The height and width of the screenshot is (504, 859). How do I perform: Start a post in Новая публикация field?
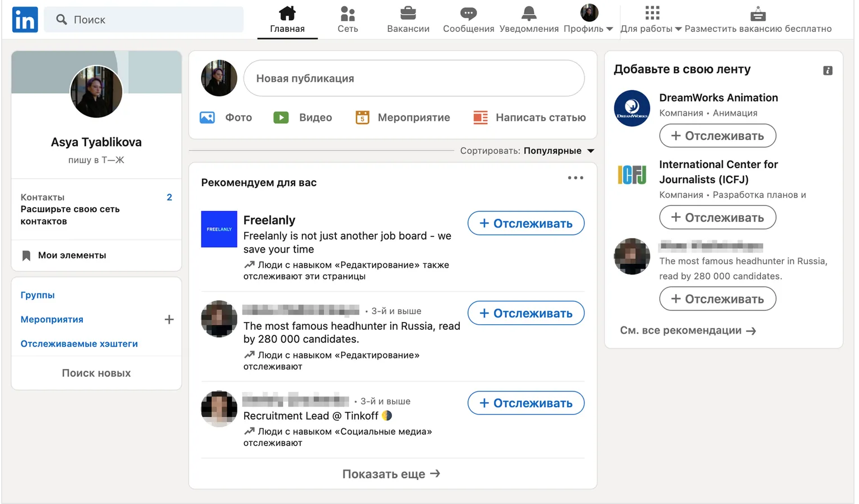point(414,78)
